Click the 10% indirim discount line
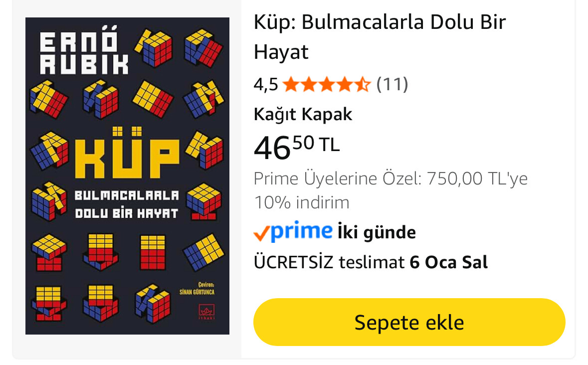Screen dimensions: 588x365 pyautogui.click(x=302, y=203)
